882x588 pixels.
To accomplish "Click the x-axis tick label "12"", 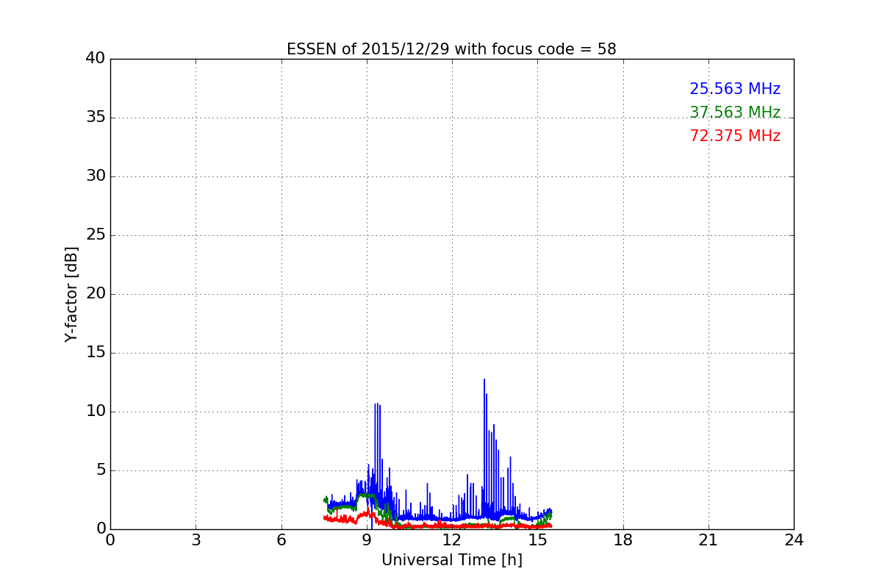I will click(x=452, y=540).
